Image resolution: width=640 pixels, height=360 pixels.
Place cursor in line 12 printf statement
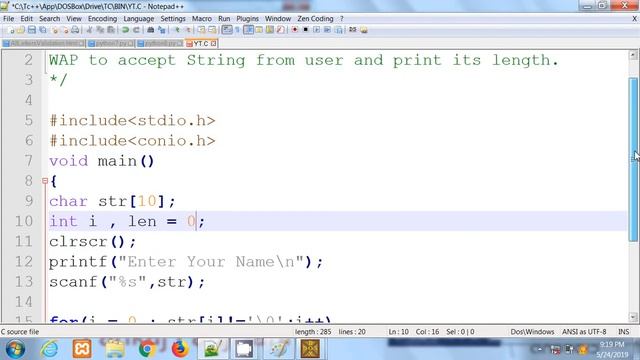click(186, 262)
